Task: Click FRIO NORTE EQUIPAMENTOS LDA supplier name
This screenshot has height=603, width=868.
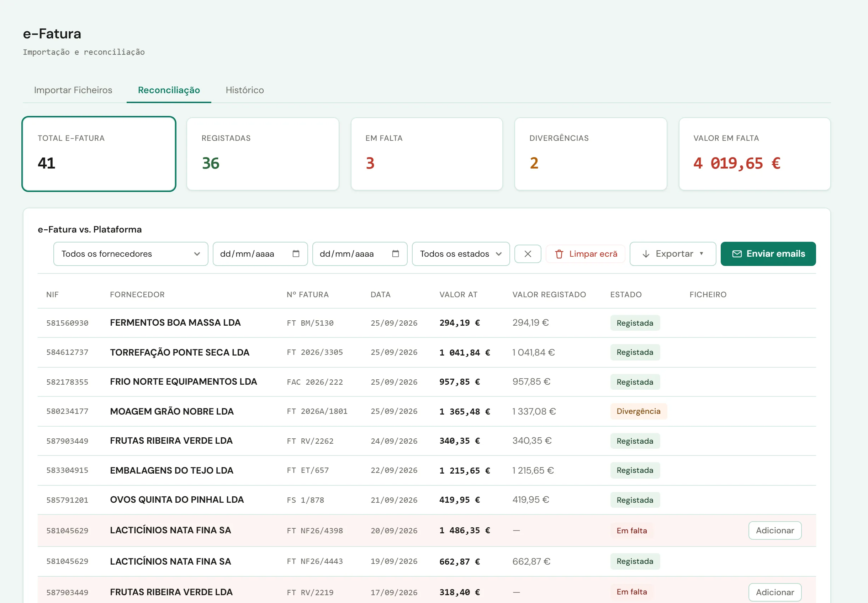Action: [183, 381]
